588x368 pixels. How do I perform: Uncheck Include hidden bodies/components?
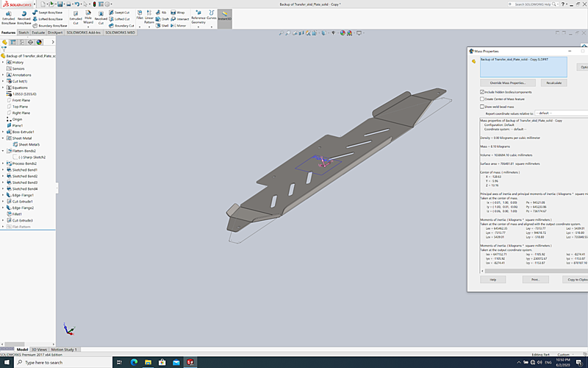tap(482, 91)
